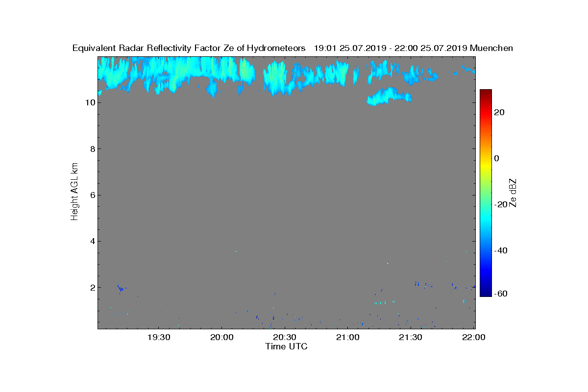Click the 'Height AGL km' axis label
588x392 pixels.
coord(74,192)
